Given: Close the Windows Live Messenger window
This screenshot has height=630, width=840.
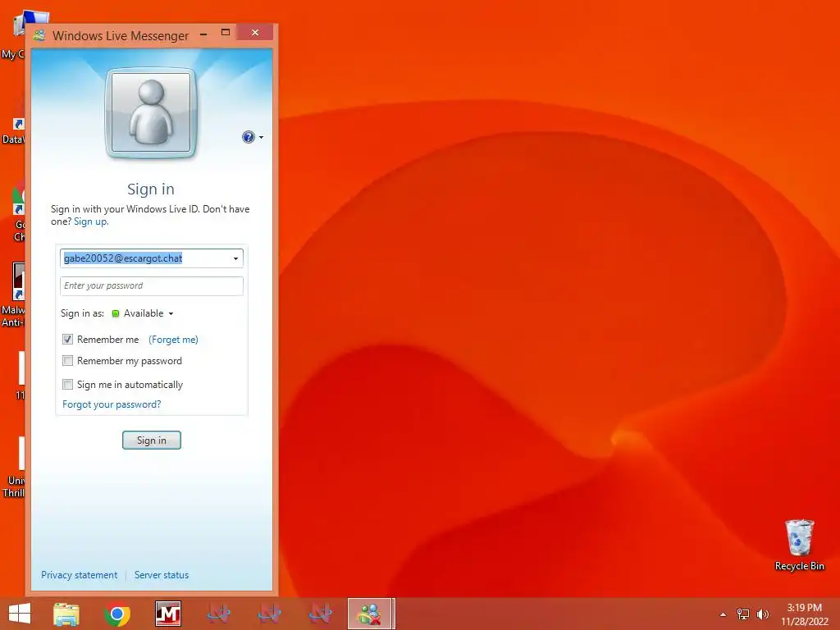Looking at the screenshot, I should point(255,33).
